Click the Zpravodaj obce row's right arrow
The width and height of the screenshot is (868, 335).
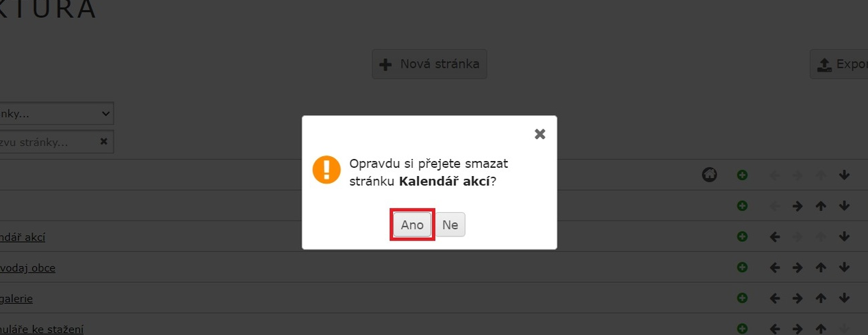tap(797, 267)
